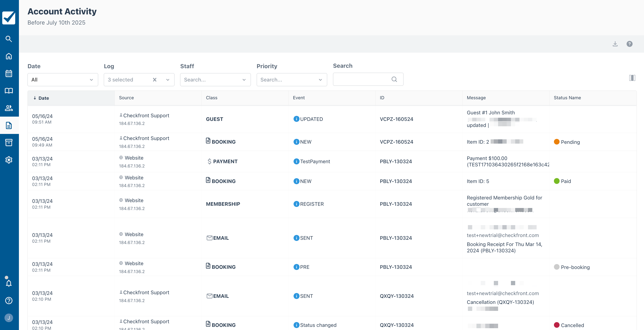Screen dimensions: 644x330
Task: Open the customers people icon
Action: [x=9, y=108]
